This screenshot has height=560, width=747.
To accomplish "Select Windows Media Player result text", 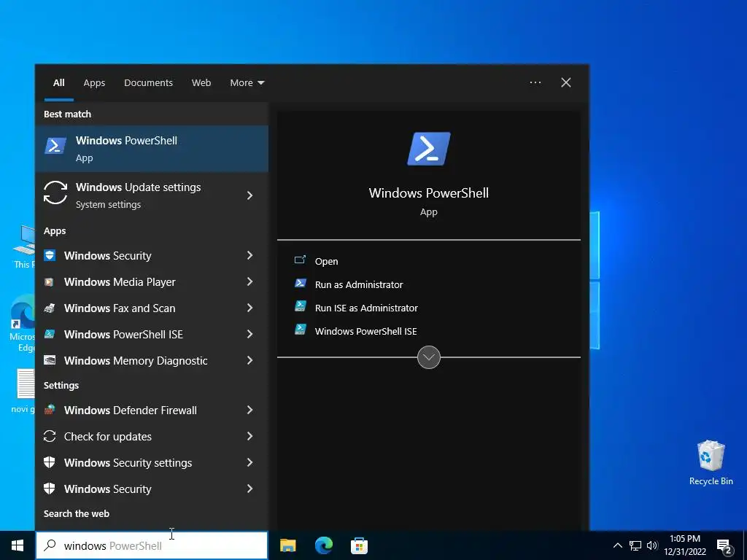I will [120, 282].
